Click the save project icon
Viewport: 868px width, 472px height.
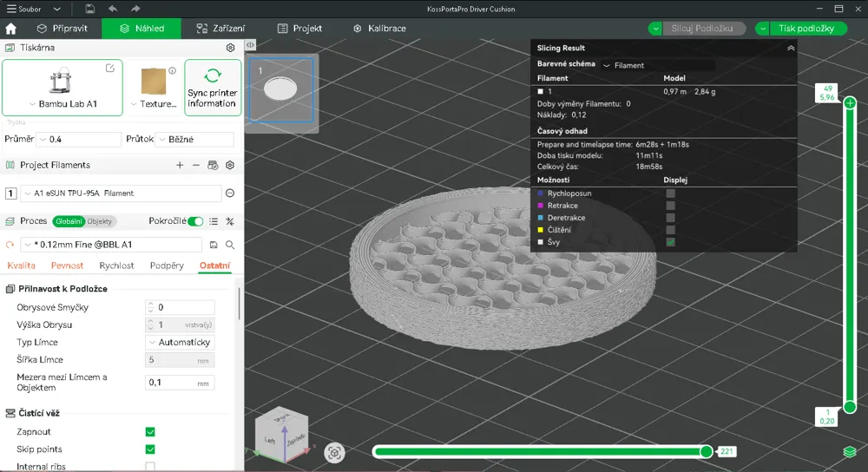pyautogui.click(x=89, y=9)
